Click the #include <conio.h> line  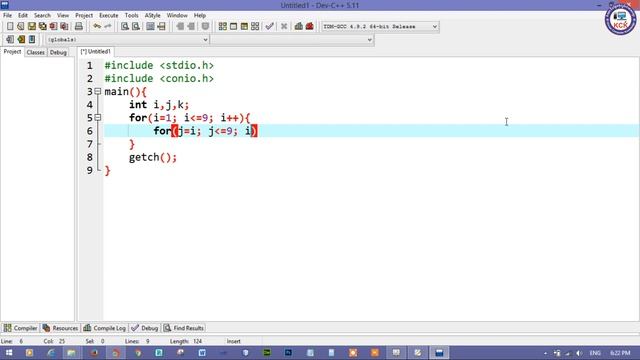pos(159,78)
